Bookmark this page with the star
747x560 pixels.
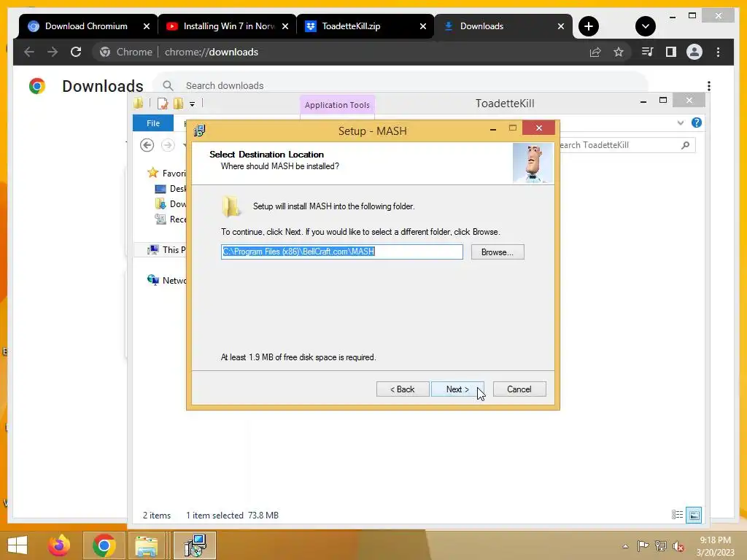[619, 52]
